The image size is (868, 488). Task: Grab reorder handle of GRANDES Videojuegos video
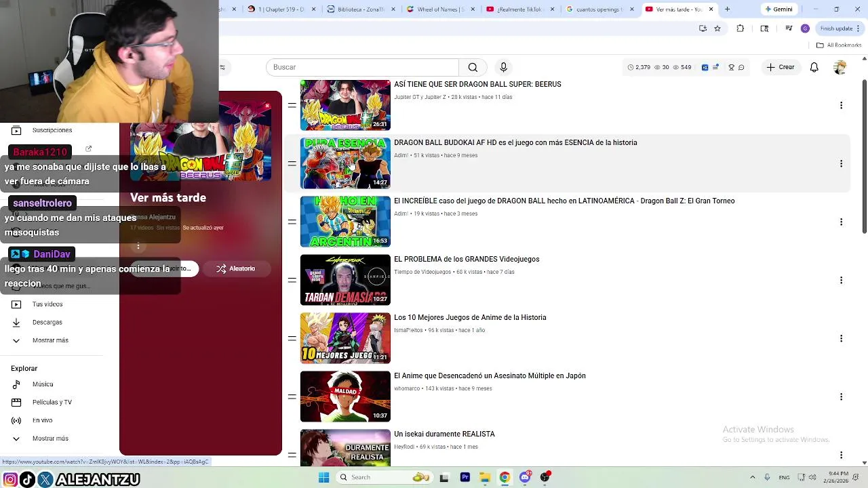tap(292, 280)
